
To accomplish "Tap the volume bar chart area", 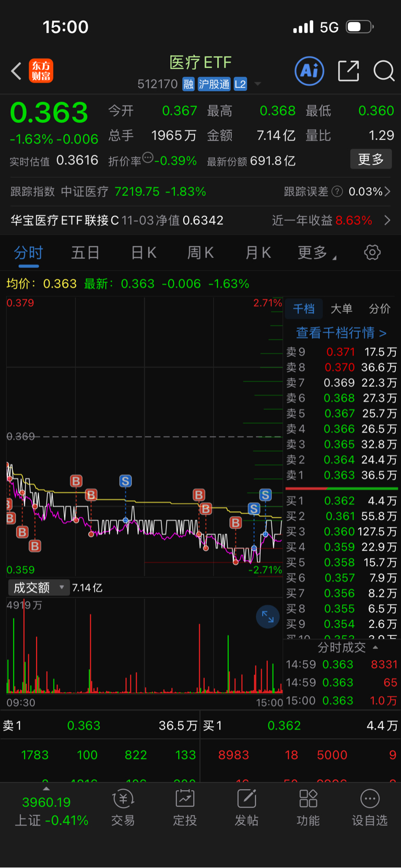I will pos(145,647).
